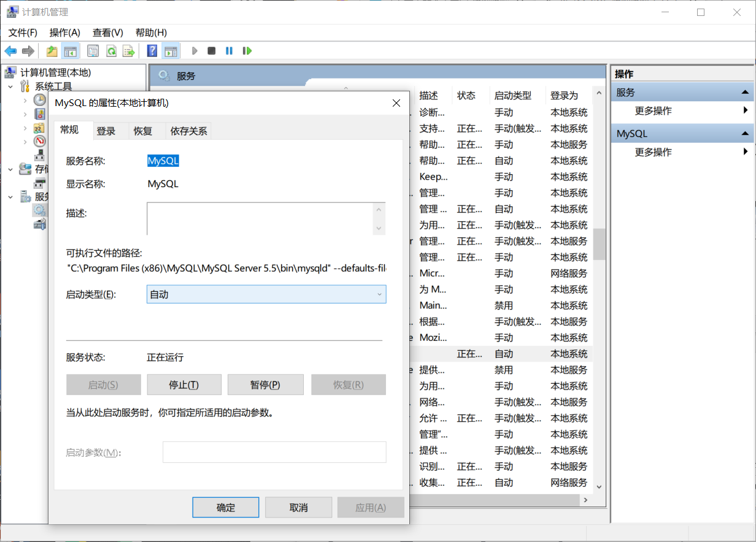Open the 文件(F) menu

[23, 32]
